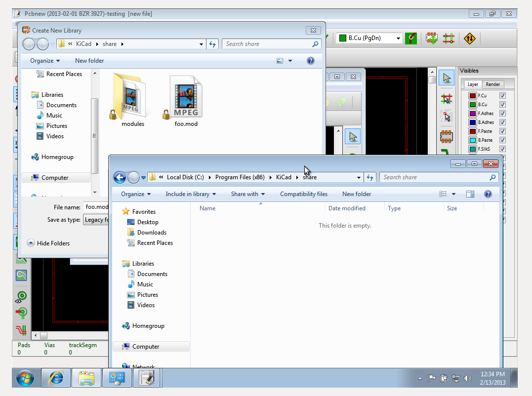Select the Layer tab in Visibles panel
Viewport: 532px width, 396px height.
[473, 84]
